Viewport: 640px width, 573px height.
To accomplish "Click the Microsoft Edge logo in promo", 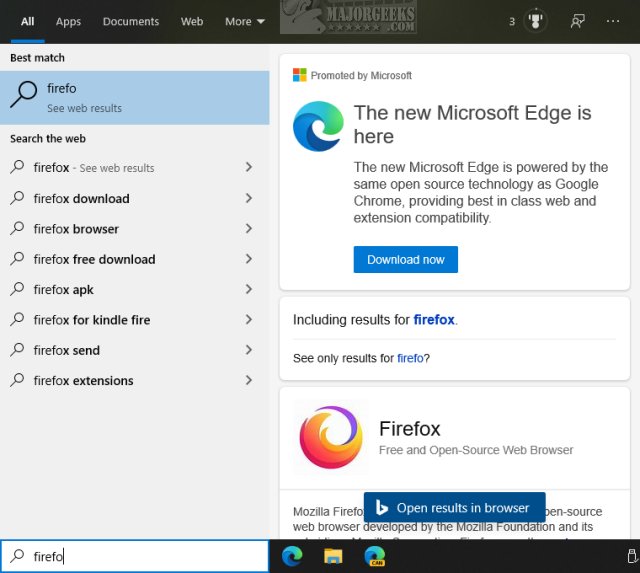I will pos(318,127).
